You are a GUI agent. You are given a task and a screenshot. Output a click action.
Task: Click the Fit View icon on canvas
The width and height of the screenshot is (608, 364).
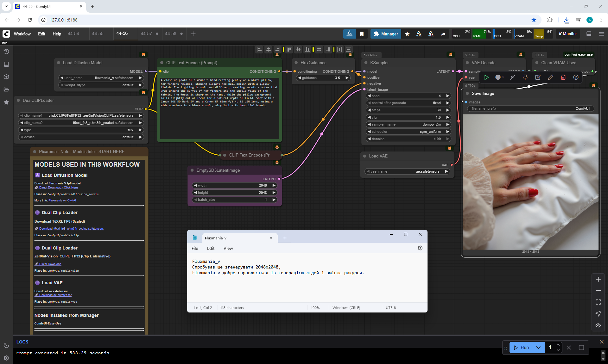click(598, 302)
